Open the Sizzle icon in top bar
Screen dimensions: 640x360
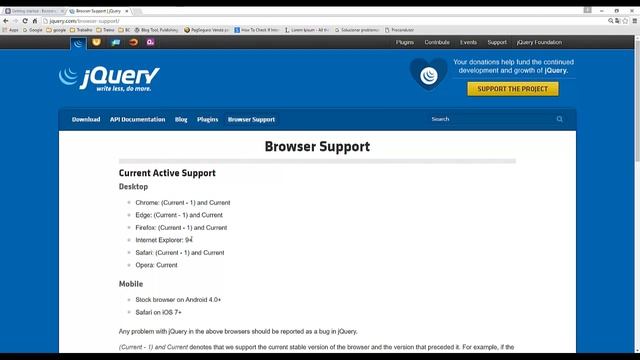[x=133, y=42]
